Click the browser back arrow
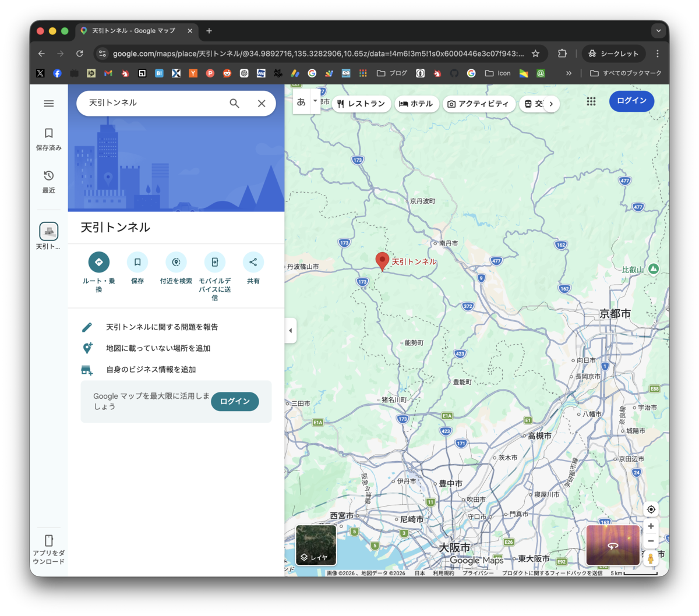699x616 pixels. click(x=41, y=54)
